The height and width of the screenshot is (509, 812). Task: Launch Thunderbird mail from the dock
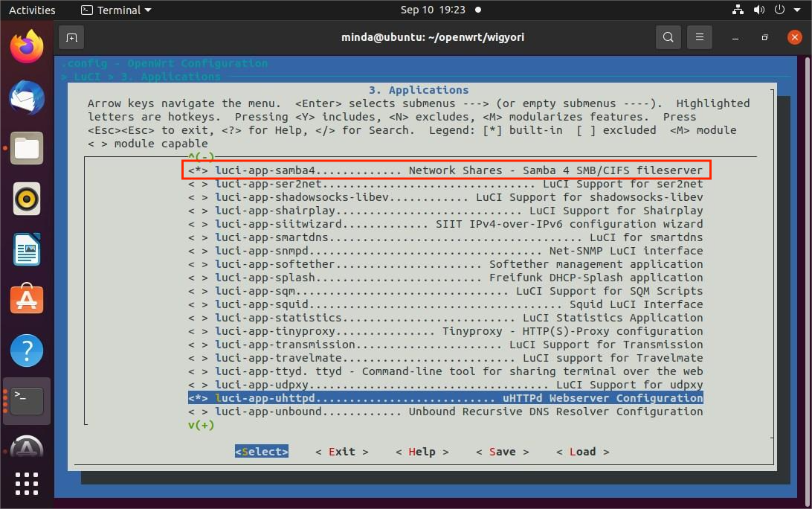coord(27,97)
